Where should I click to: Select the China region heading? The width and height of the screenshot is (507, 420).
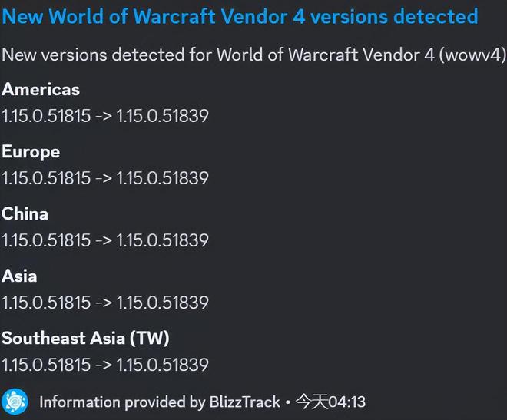pos(25,213)
